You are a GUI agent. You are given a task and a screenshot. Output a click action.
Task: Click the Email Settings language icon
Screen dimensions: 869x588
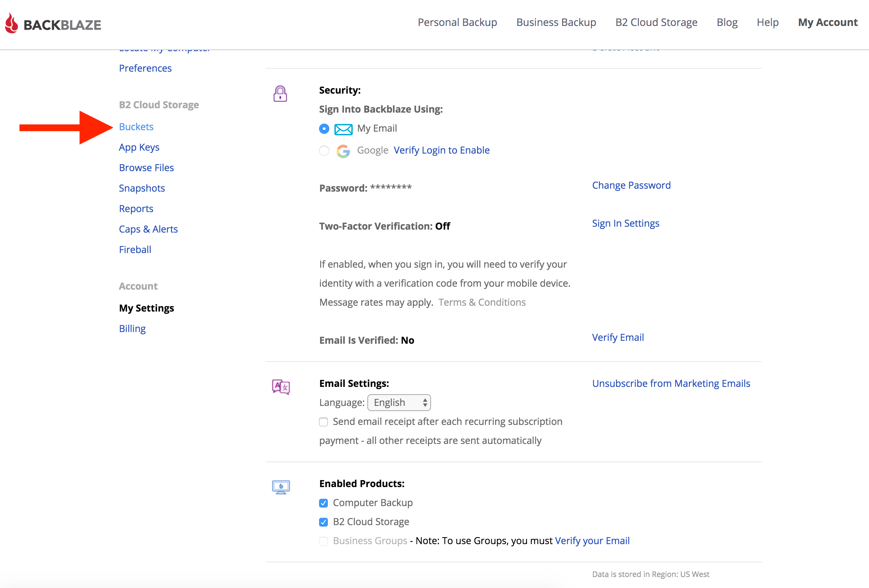(x=281, y=387)
